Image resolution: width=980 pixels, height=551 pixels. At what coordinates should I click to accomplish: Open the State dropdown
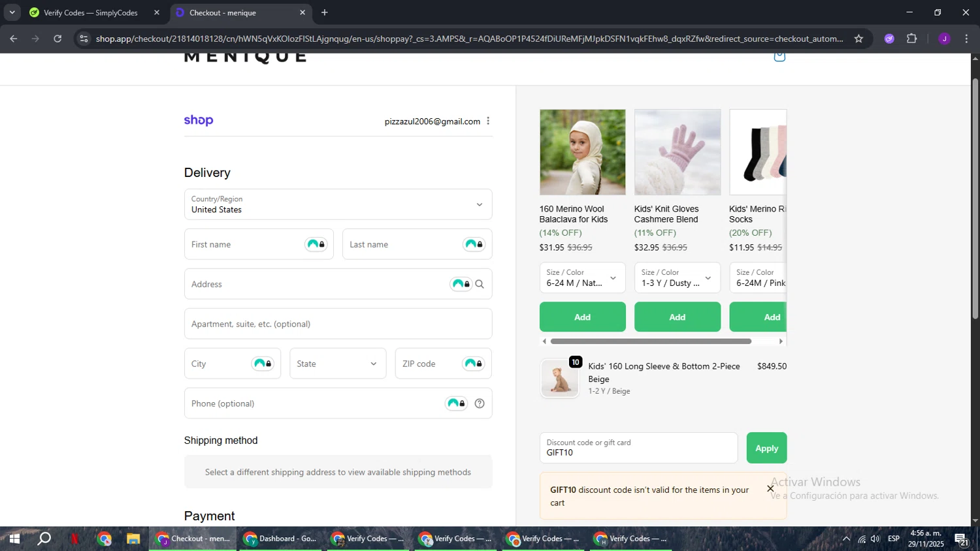[x=338, y=364]
